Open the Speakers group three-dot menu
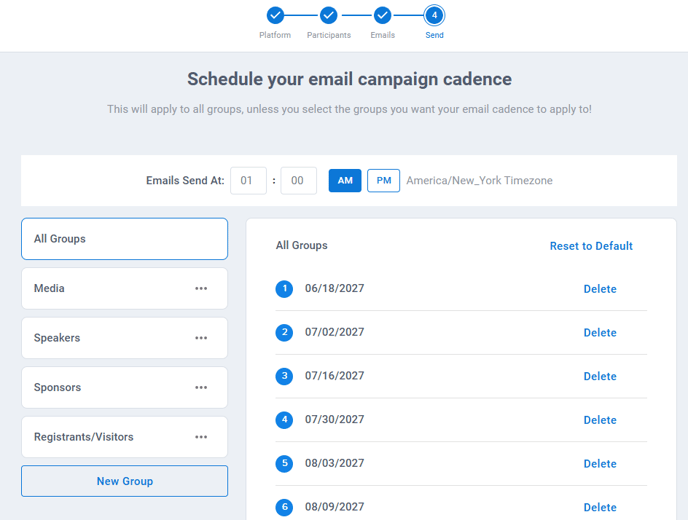688x520 pixels. (x=201, y=338)
